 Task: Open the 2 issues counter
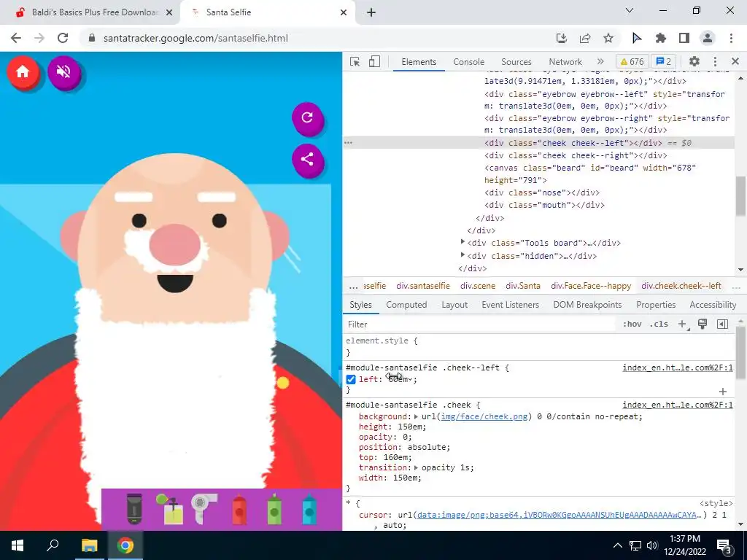(664, 61)
